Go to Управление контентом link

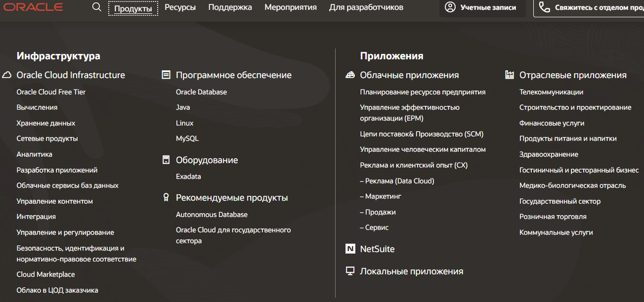(x=55, y=201)
